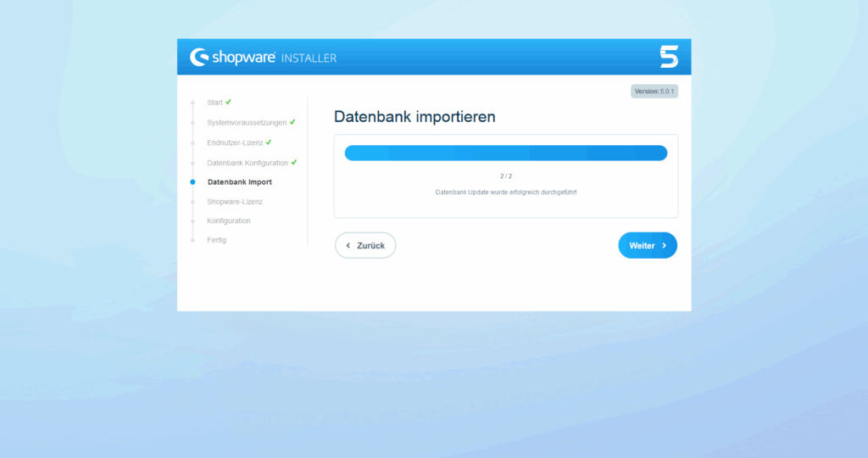The image size is (868, 458).
Task: Click the database import progress bar
Action: point(505,154)
